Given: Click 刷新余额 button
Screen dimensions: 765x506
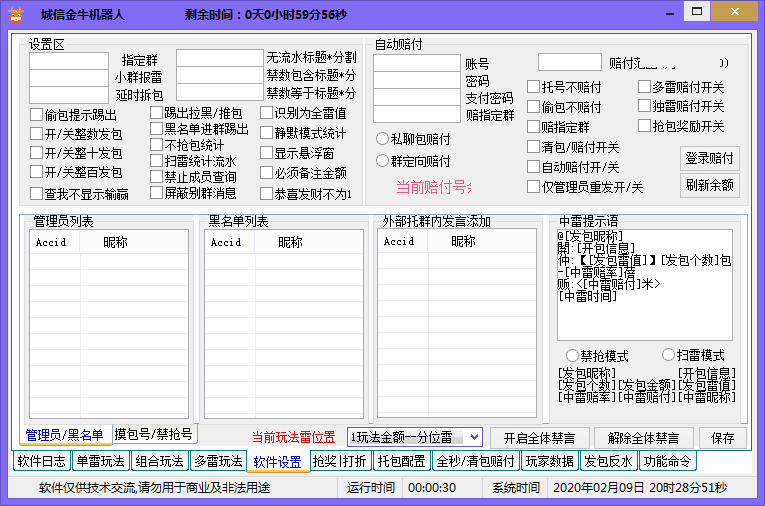Looking at the screenshot, I should coord(710,185).
